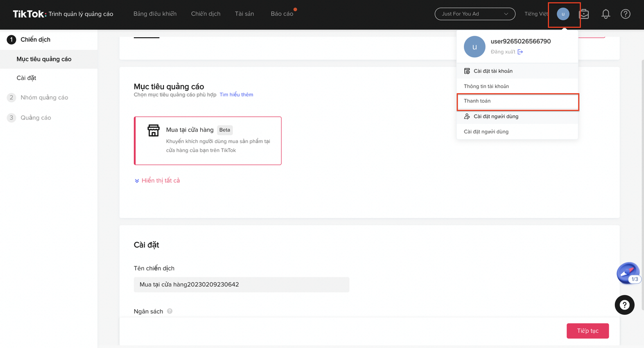This screenshot has width=644, height=348.
Task: Click the floating compass guide icon
Action: pyautogui.click(x=627, y=273)
